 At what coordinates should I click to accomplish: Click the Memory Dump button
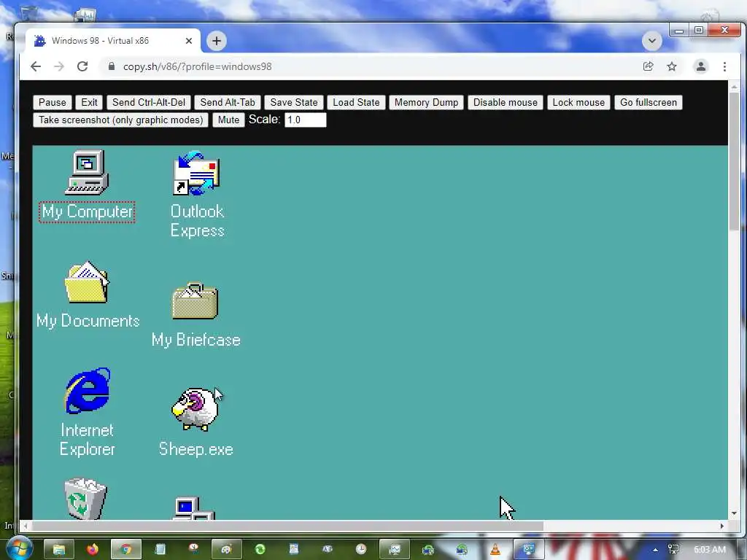click(426, 102)
